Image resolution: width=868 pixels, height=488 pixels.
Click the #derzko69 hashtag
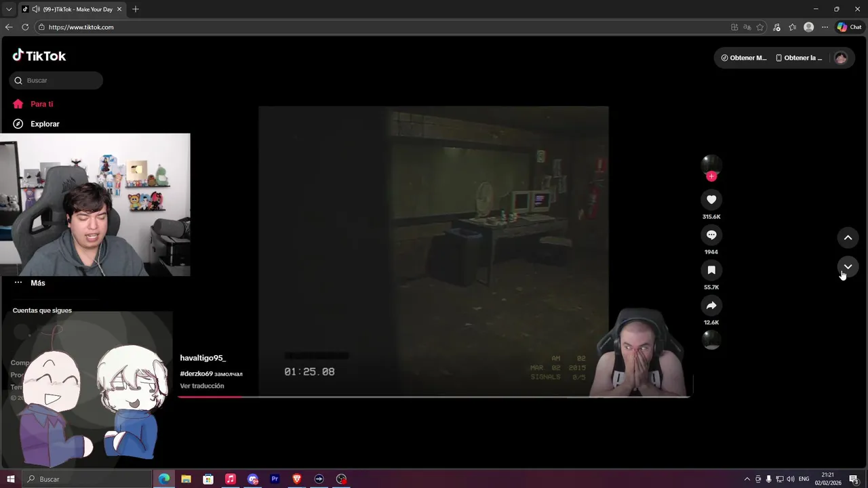point(197,373)
